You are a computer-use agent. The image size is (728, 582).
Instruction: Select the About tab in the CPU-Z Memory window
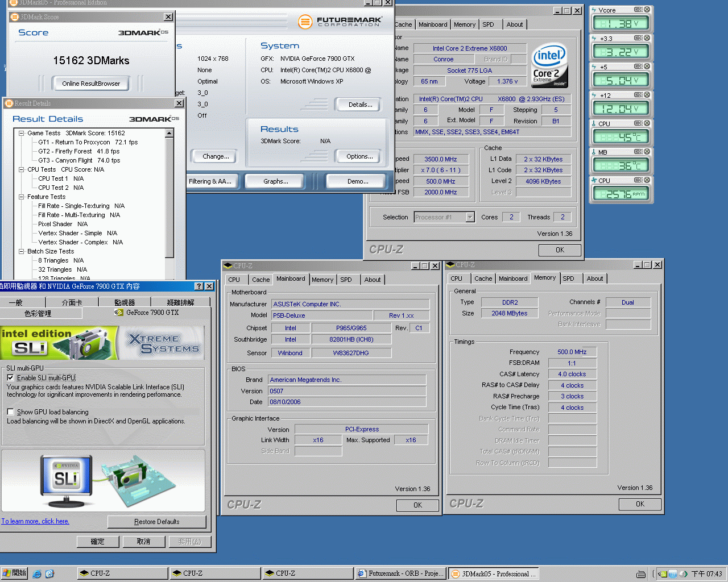coord(595,278)
